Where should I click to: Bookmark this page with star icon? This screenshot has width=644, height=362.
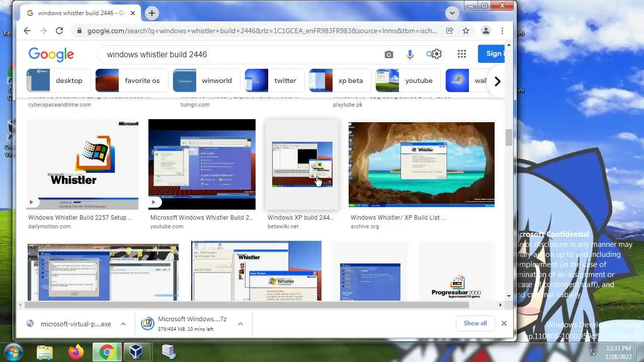466,31
